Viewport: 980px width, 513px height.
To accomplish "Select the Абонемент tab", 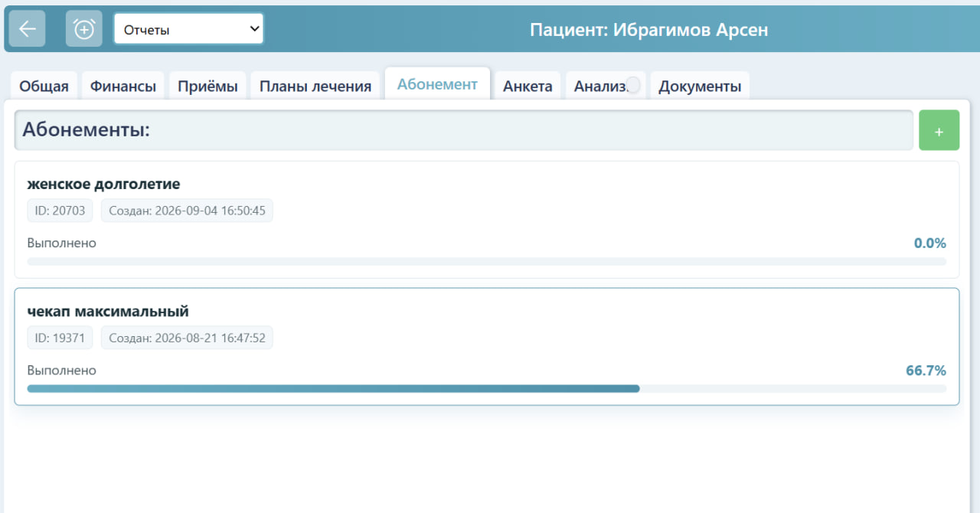I will pos(437,83).
